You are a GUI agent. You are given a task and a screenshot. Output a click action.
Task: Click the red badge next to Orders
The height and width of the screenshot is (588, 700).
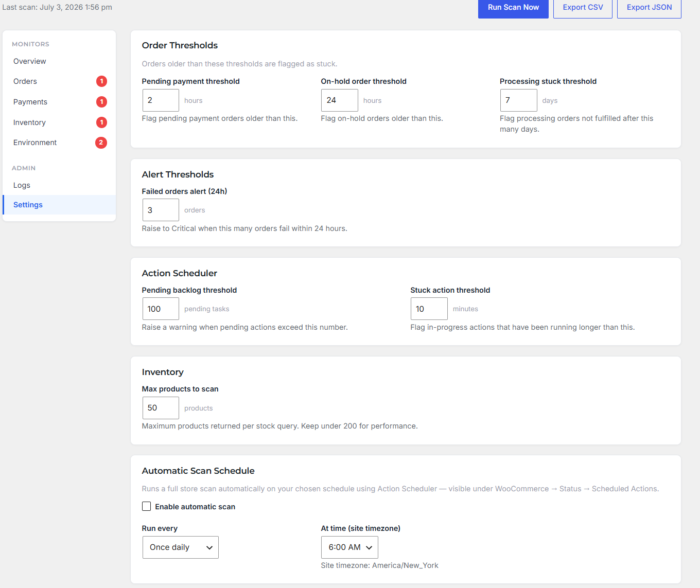click(101, 81)
